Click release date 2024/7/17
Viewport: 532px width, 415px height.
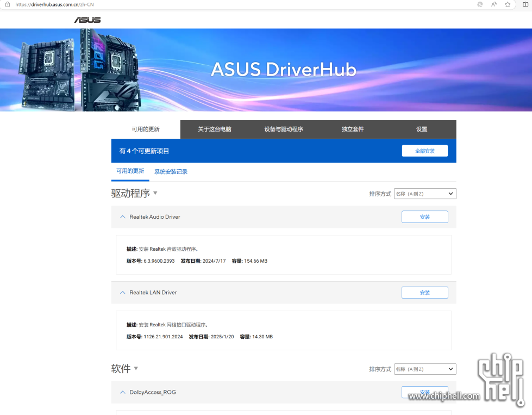point(214,261)
